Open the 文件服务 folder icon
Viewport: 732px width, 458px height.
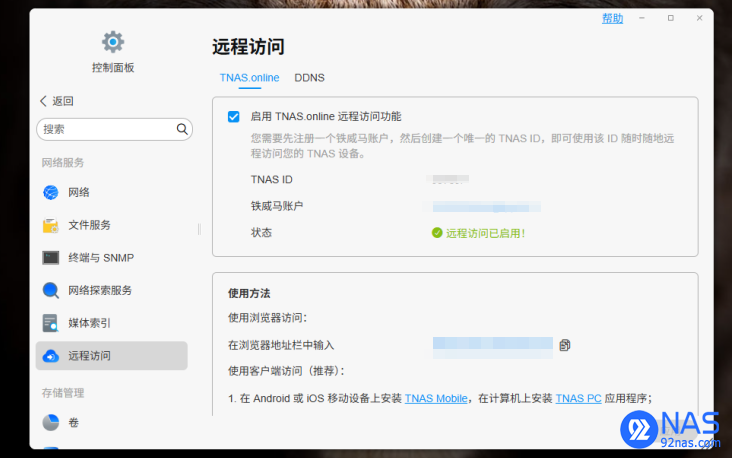pos(50,225)
